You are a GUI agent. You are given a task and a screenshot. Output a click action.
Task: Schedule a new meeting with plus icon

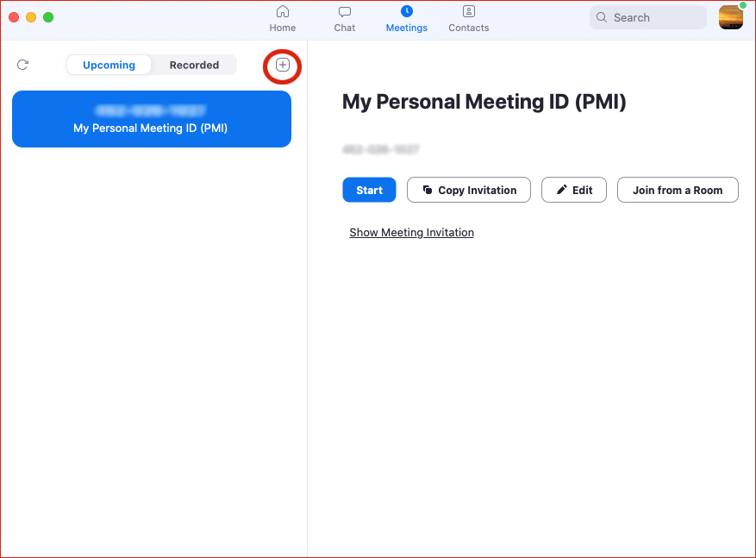(283, 65)
